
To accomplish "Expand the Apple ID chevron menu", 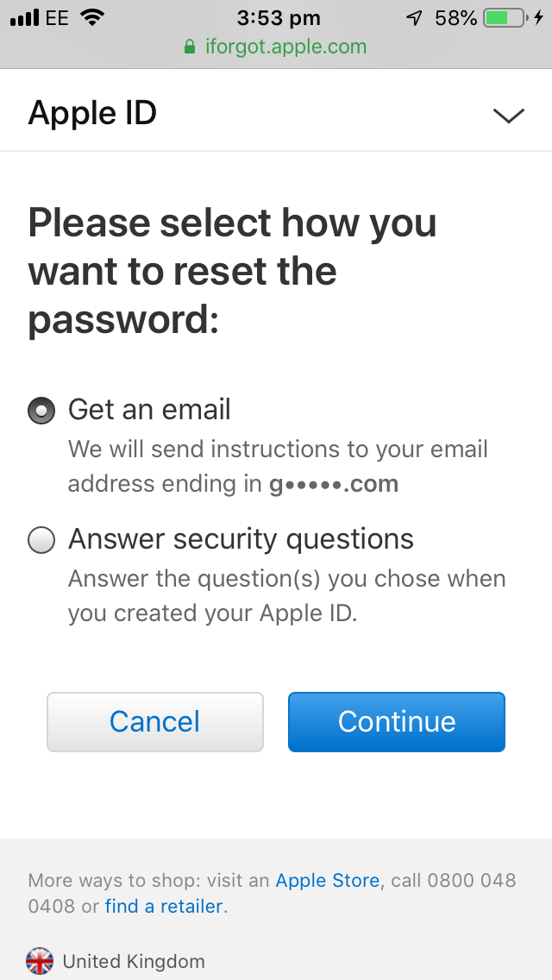I will (x=508, y=115).
